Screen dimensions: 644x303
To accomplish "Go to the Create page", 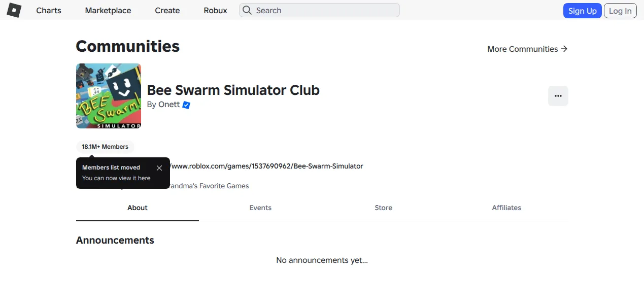I will 167,10.
